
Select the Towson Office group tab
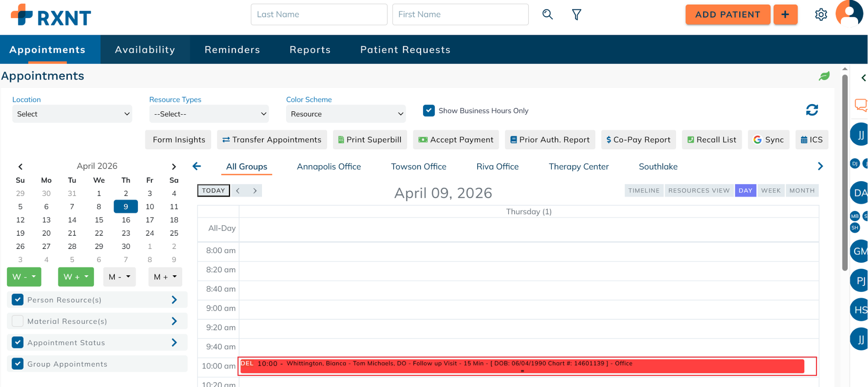click(418, 166)
